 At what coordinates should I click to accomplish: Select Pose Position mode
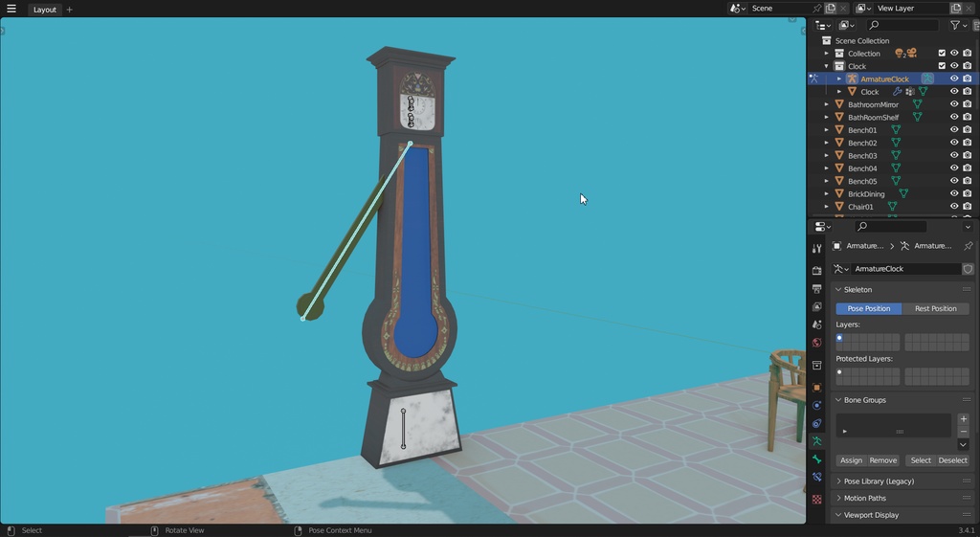click(x=869, y=308)
